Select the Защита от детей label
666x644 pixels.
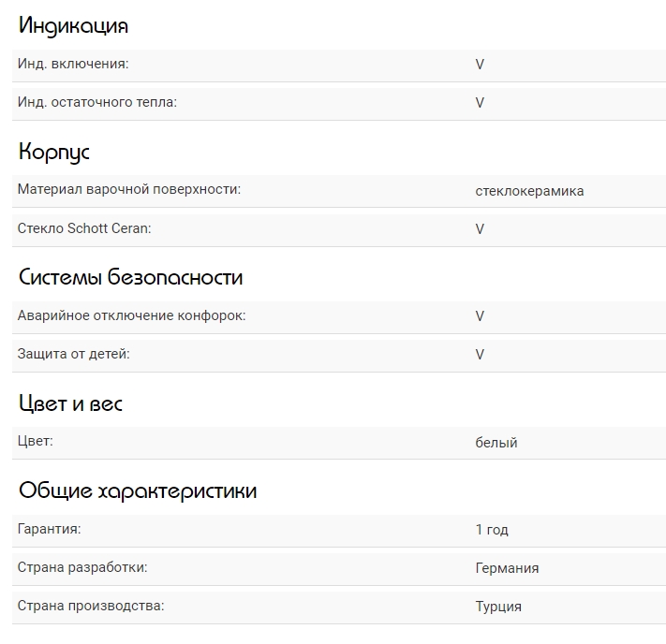(x=73, y=354)
